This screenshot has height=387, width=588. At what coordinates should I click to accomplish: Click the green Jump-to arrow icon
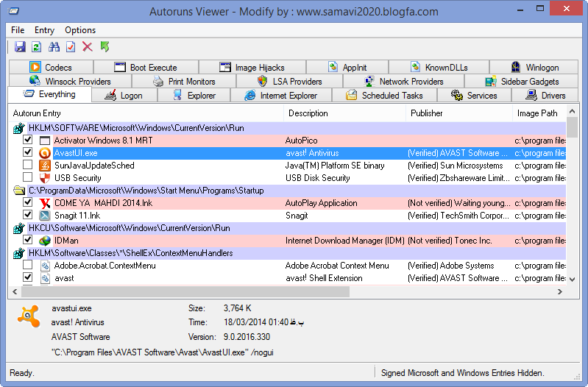click(105, 47)
